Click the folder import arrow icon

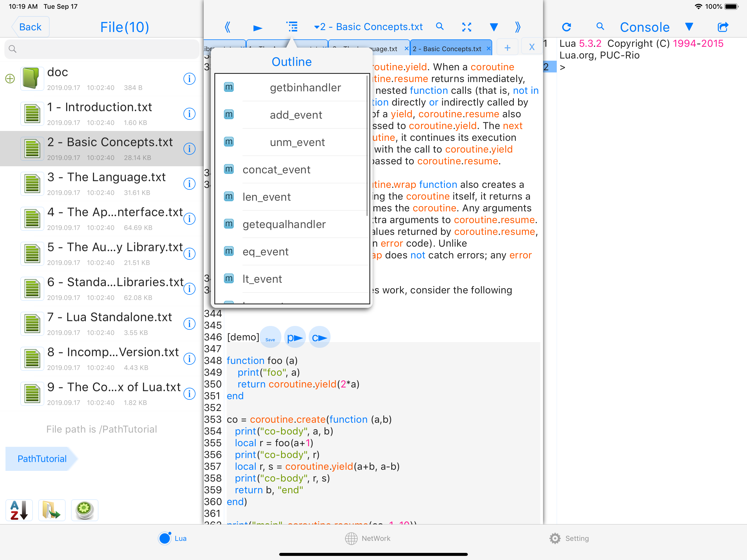click(x=51, y=510)
